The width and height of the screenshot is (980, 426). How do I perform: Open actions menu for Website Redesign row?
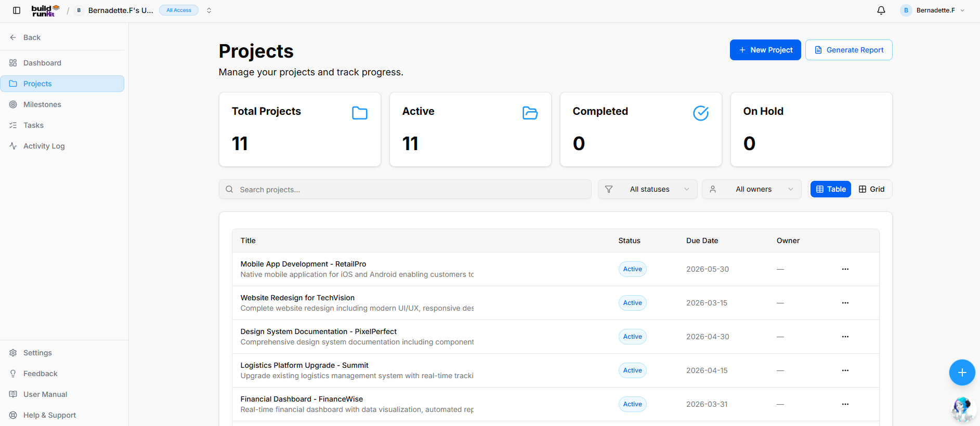tap(845, 303)
